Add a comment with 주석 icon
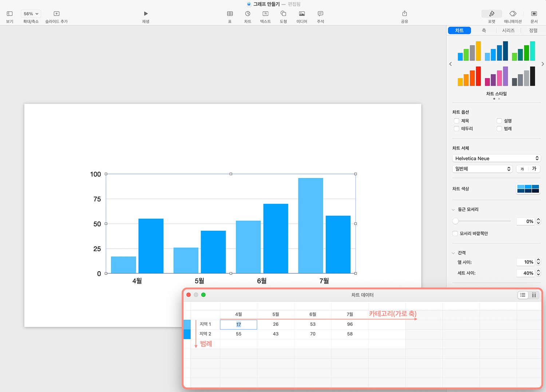The height and width of the screenshot is (392, 546). (320, 14)
